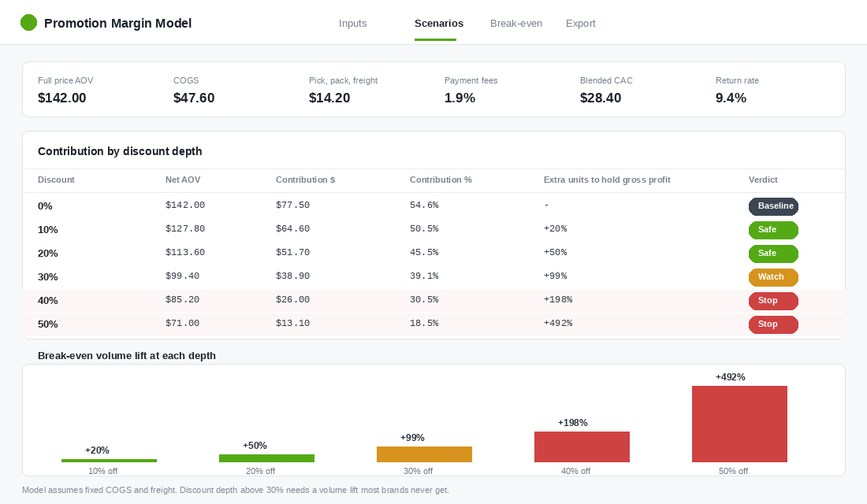
Task: Open the Inputs tab
Action: tap(353, 23)
